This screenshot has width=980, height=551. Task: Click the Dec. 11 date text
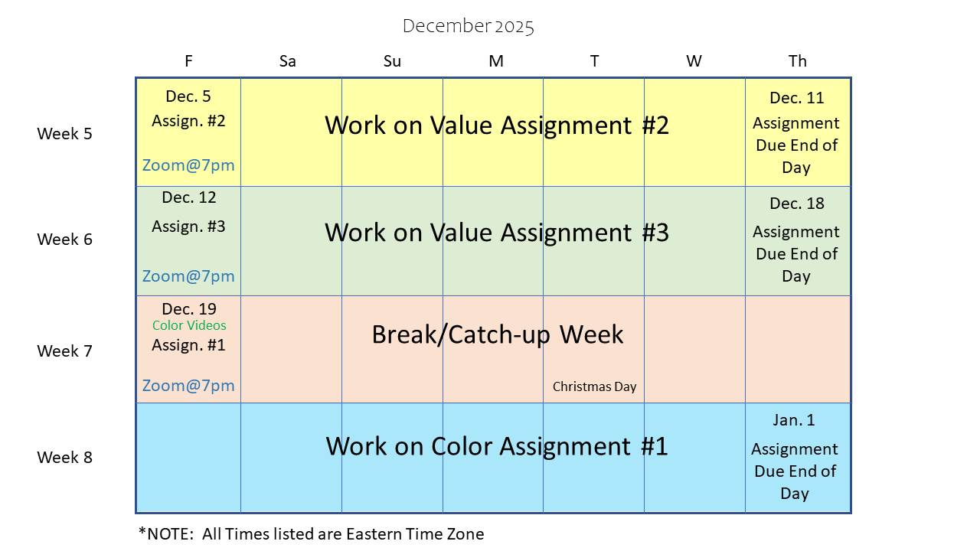coord(796,98)
